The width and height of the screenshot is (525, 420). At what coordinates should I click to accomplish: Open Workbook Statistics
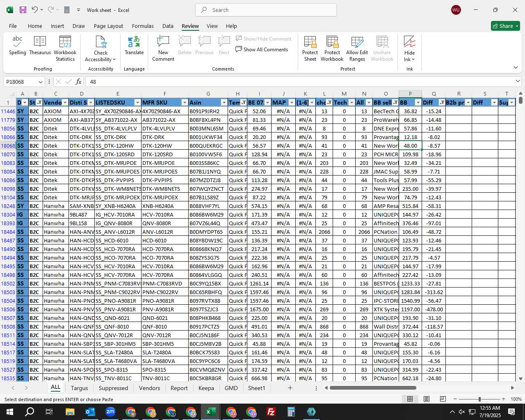coord(65,48)
